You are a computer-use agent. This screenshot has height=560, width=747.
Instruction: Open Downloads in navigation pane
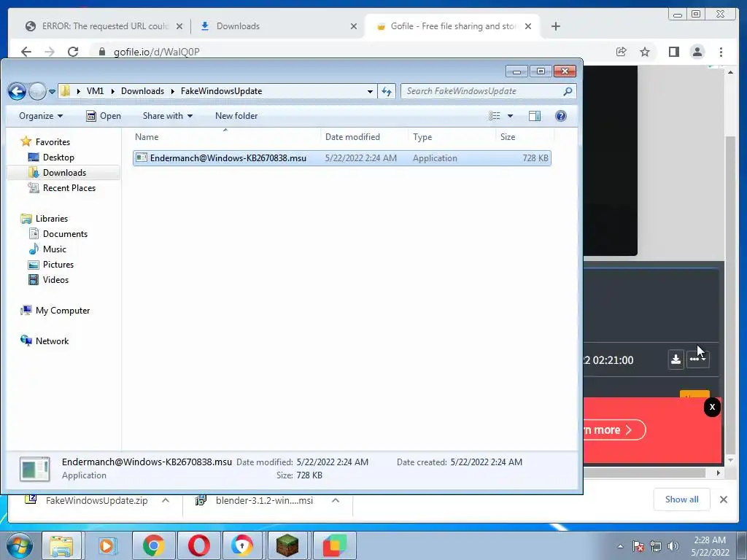click(64, 172)
